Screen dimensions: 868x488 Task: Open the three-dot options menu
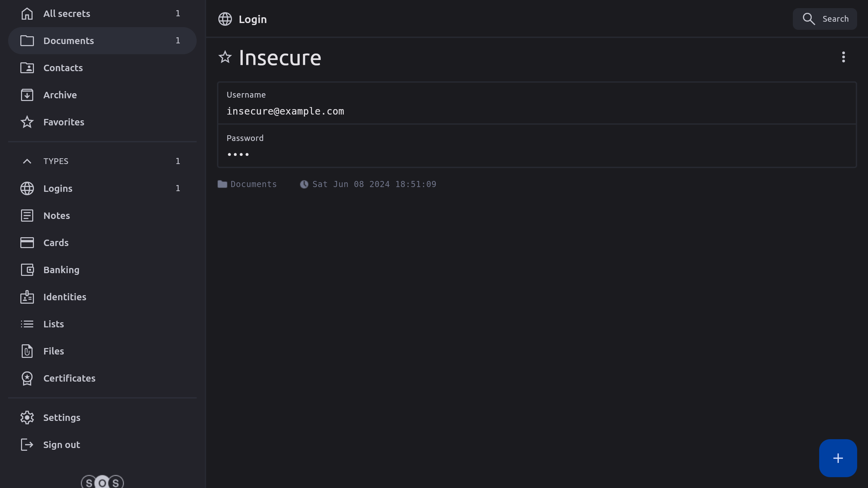[x=843, y=57]
